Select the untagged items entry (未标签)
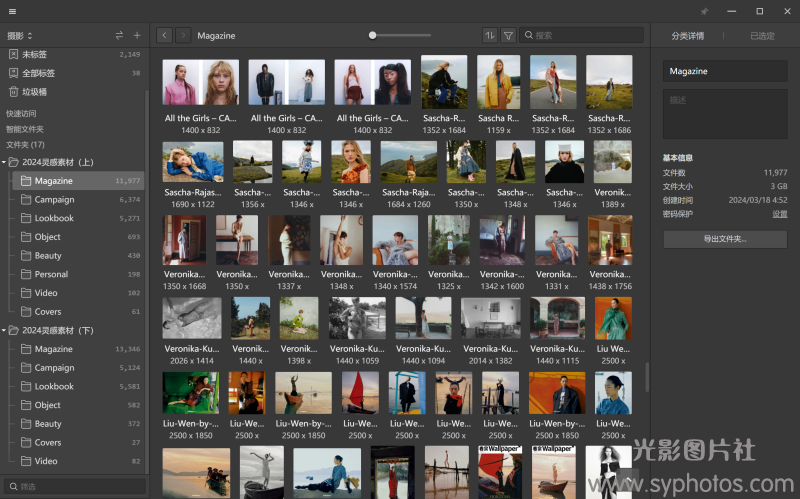Image resolution: width=800 pixels, height=499 pixels. (35, 54)
